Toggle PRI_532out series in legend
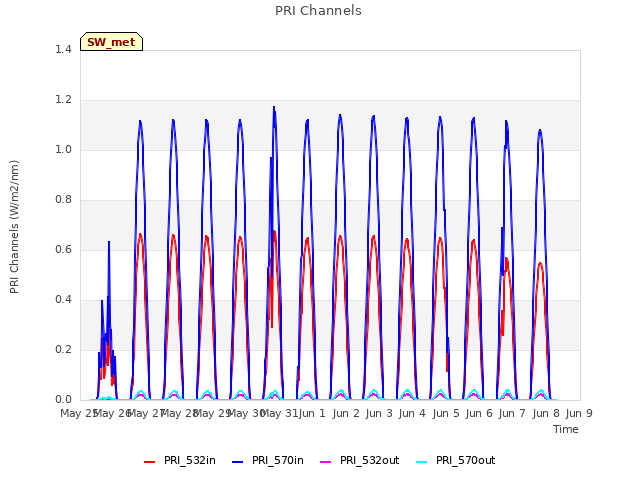Viewport: 640px width, 480px height. pyautogui.click(x=360, y=460)
